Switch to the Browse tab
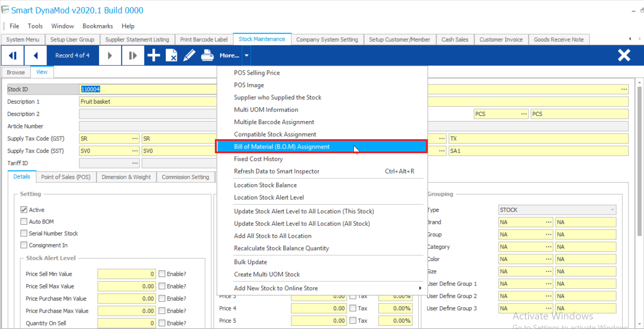The image size is (644, 329). click(16, 73)
